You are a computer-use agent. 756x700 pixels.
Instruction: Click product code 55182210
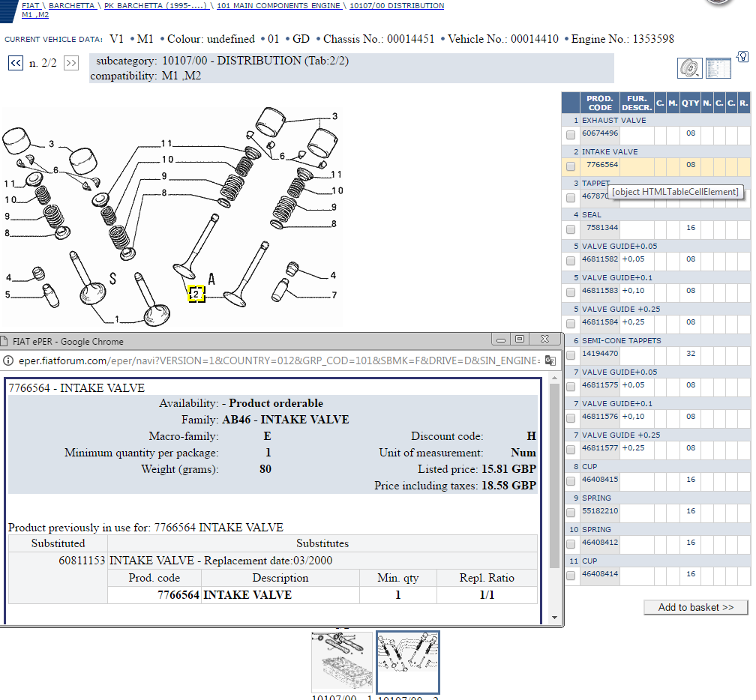(600, 511)
